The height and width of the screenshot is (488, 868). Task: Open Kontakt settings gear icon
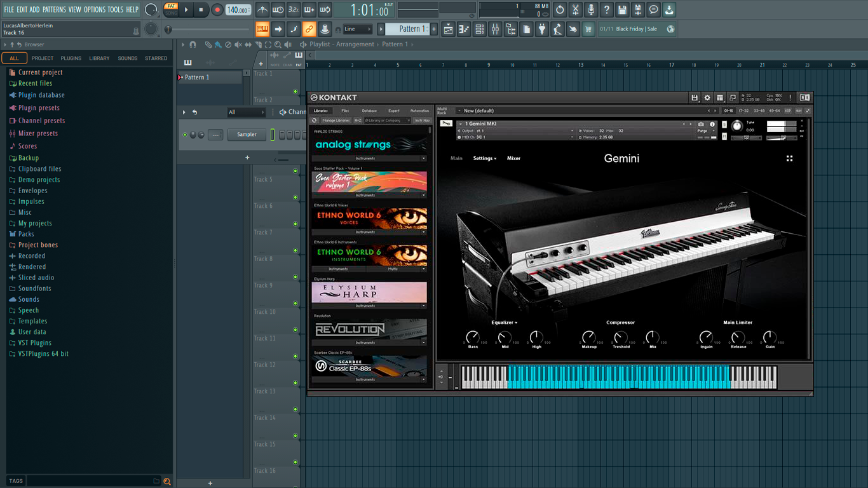pyautogui.click(x=707, y=97)
